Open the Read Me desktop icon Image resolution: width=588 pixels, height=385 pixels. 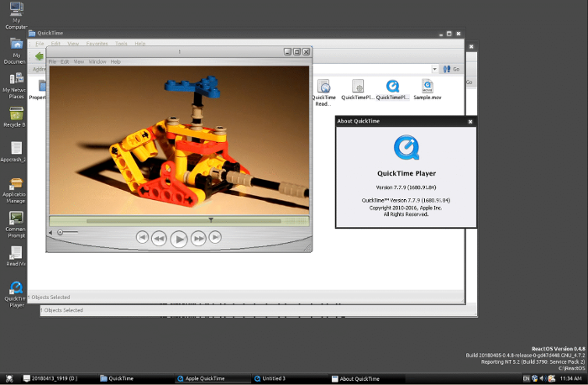point(16,256)
